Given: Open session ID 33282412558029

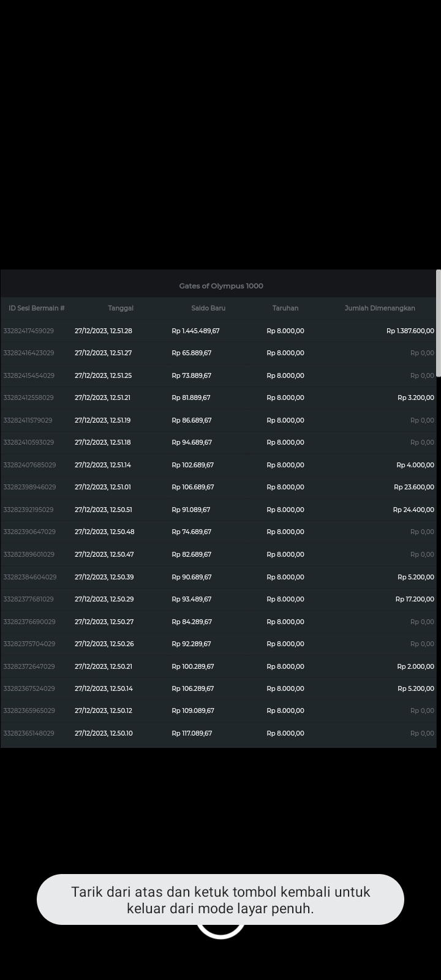Looking at the screenshot, I should coord(29,398).
